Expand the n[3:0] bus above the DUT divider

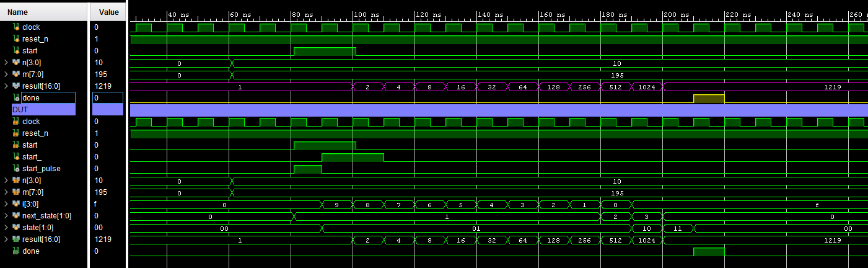pos(6,63)
